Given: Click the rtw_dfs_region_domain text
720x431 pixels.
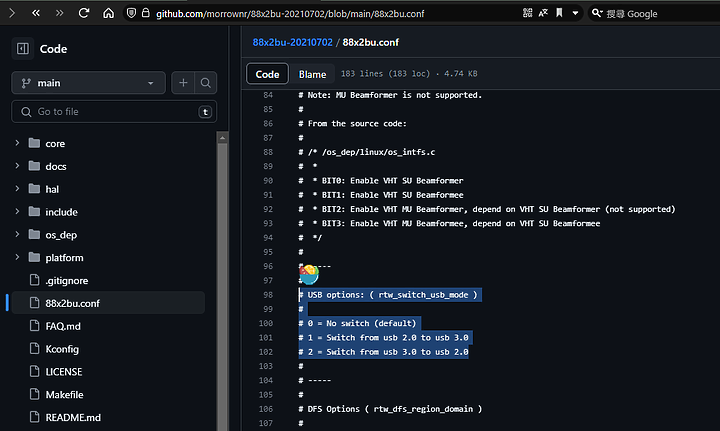Looking at the screenshot, I should point(423,409).
